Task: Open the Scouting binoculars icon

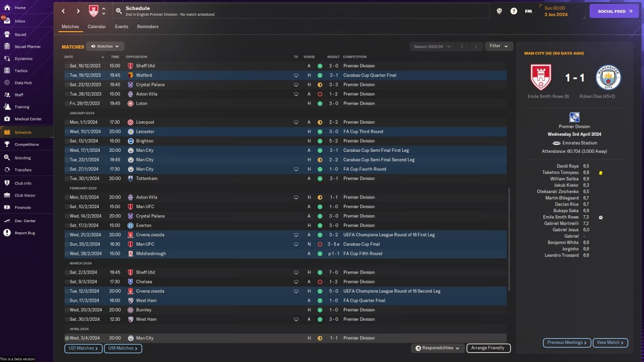Action: [7, 158]
